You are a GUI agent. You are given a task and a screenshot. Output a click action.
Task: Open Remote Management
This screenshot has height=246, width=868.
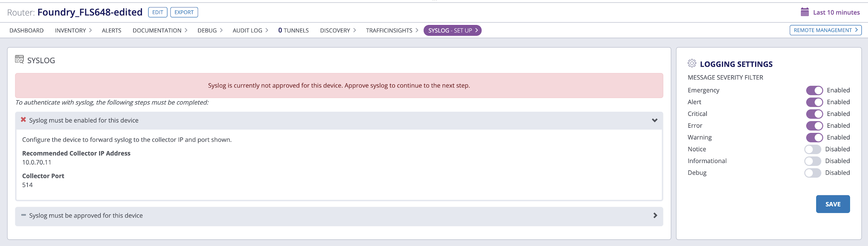click(825, 30)
